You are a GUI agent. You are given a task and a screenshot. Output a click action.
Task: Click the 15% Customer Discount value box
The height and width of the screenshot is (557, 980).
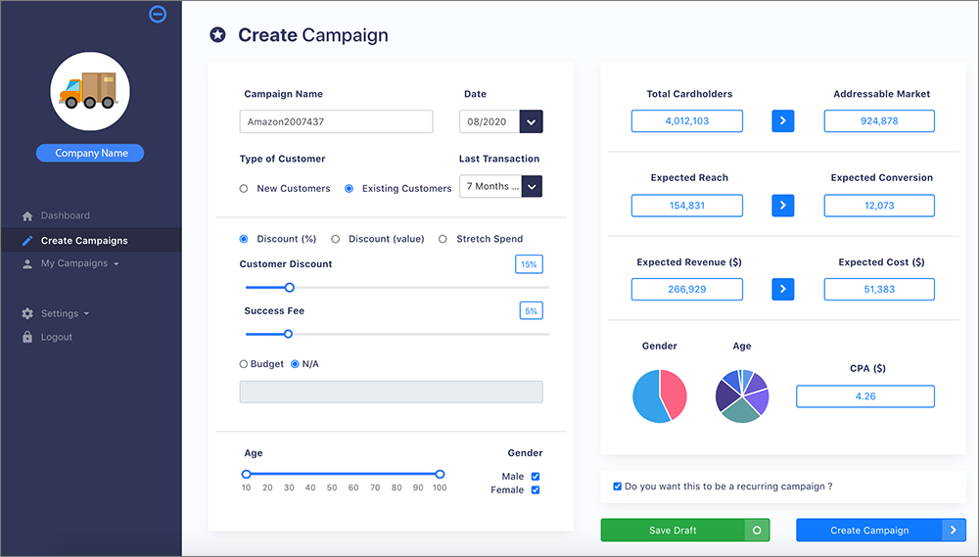[x=529, y=264]
